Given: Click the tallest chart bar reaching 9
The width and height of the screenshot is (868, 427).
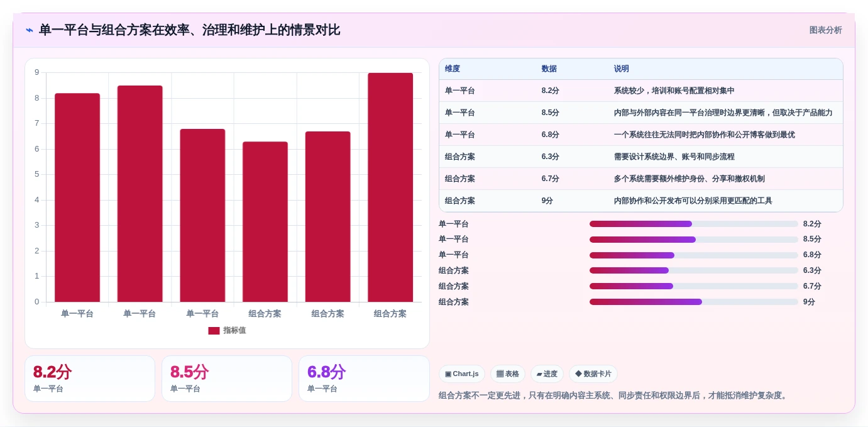Looking at the screenshot, I should pyautogui.click(x=390, y=187).
